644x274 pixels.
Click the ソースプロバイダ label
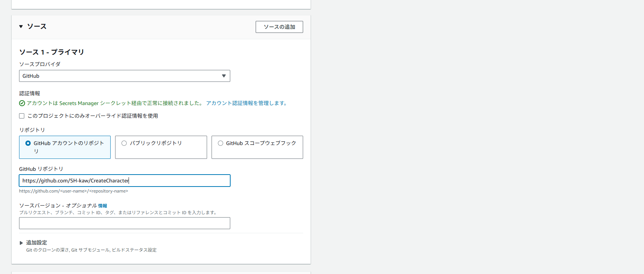40,64
